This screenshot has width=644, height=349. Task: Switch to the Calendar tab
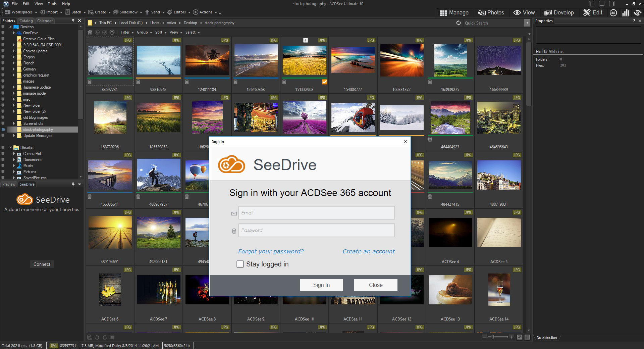click(x=45, y=21)
